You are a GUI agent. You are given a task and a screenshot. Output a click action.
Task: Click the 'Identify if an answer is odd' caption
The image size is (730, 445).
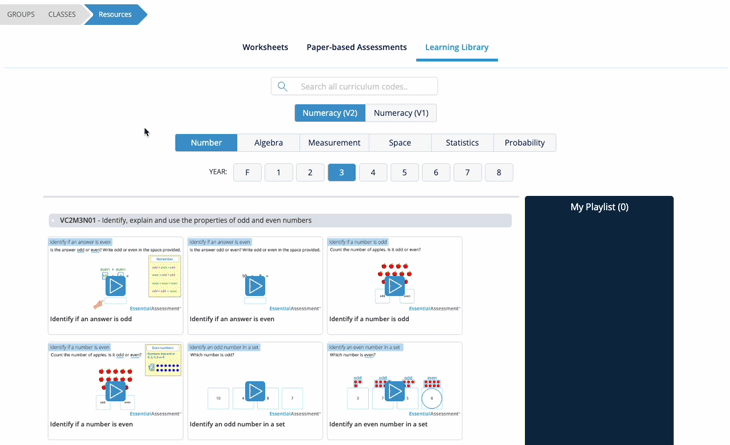click(x=91, y=319)
